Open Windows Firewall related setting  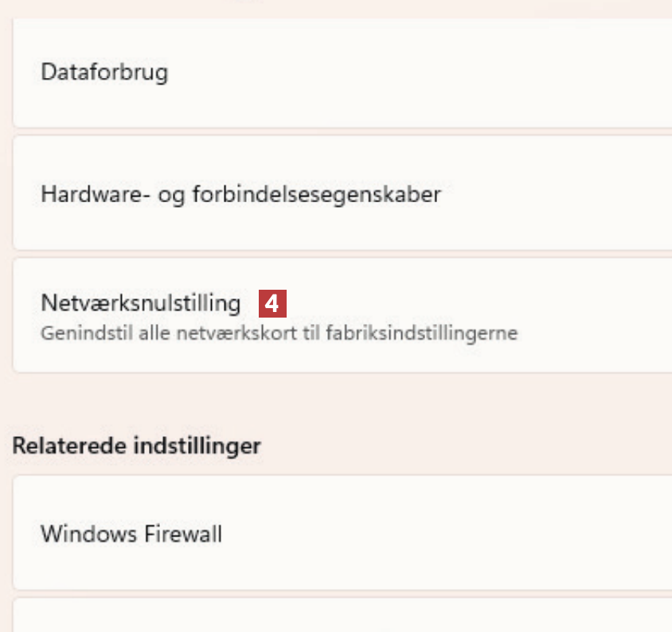pos(342,533)
